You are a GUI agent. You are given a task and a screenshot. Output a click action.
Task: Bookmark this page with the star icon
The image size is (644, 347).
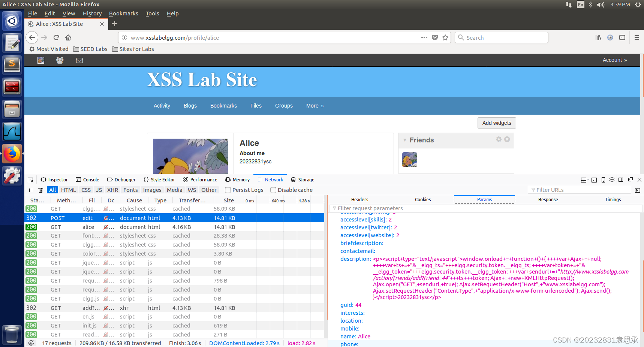pos(445,37)
